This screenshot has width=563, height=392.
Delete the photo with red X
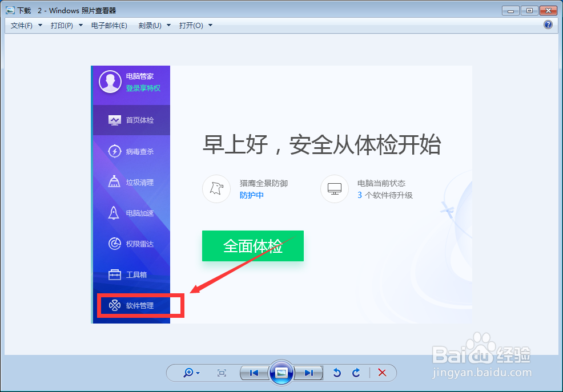[x=382, y=373]
